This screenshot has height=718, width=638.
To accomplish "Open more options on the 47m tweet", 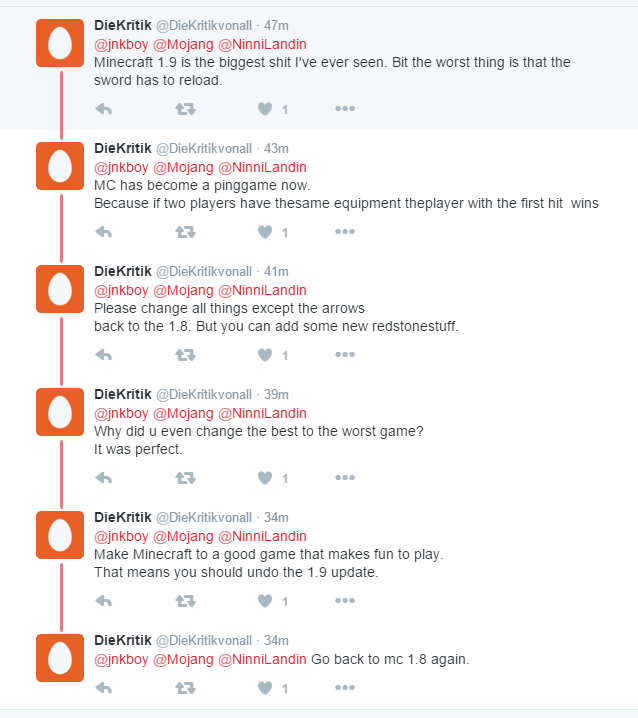I will click(345, 109).
